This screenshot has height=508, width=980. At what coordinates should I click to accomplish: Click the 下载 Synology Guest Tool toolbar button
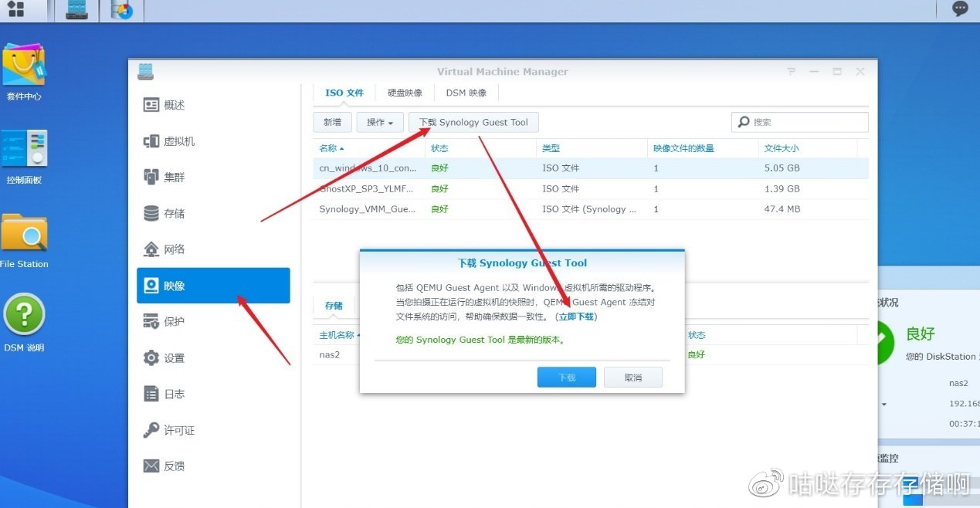coord(473,122)
